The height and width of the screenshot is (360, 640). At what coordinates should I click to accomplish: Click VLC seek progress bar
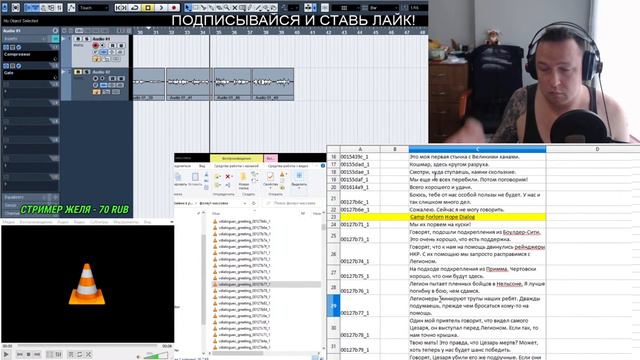[87, 346]
